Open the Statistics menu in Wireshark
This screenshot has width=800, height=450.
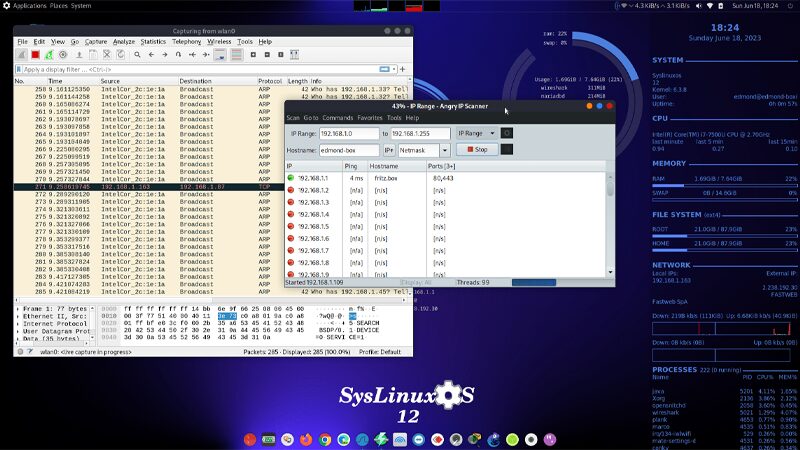[153, 41]
